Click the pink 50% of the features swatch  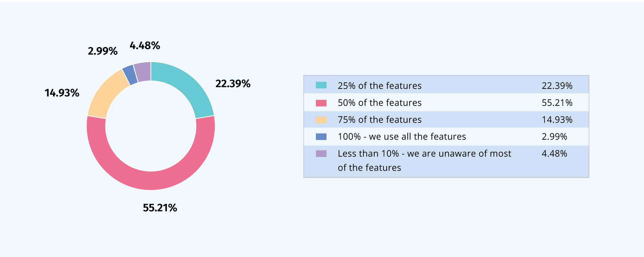(x=321, y=103)
